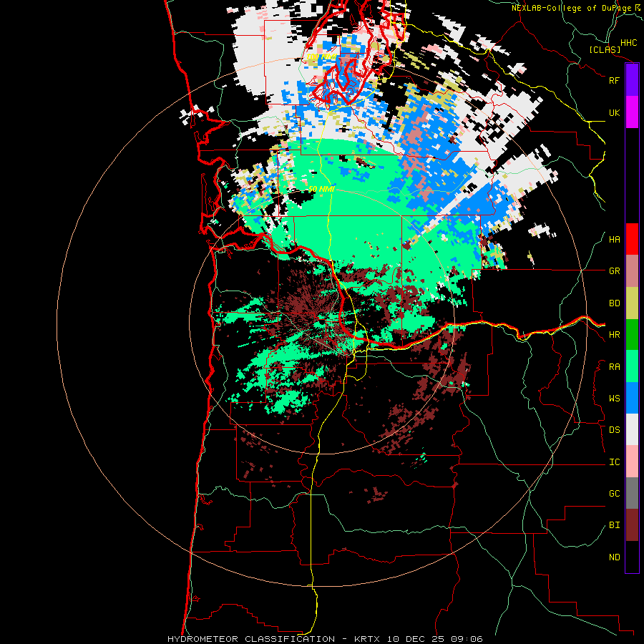Click the KRTX radar site identifier
The width and height of the screenshot is (644, 644).
(368, 639)
